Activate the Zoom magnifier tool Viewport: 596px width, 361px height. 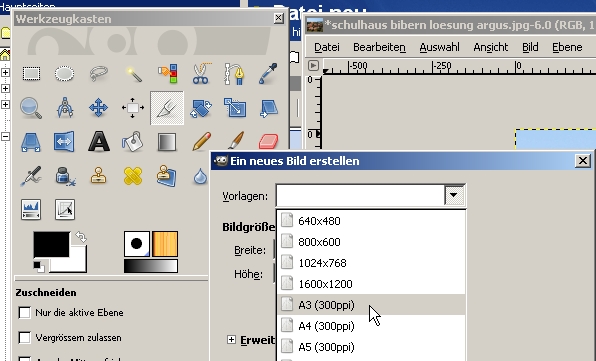click(31, 108)
